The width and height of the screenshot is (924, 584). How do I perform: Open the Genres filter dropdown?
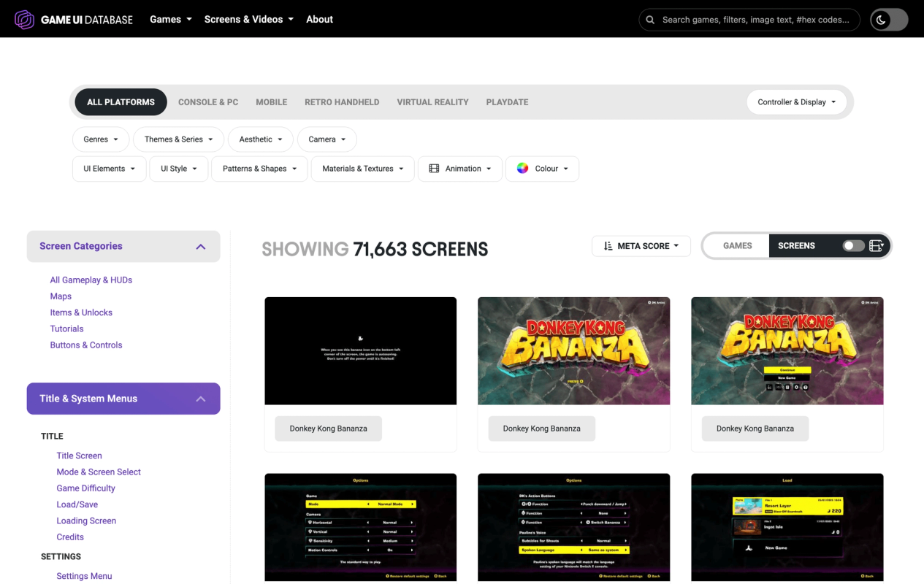coord(101,139)
